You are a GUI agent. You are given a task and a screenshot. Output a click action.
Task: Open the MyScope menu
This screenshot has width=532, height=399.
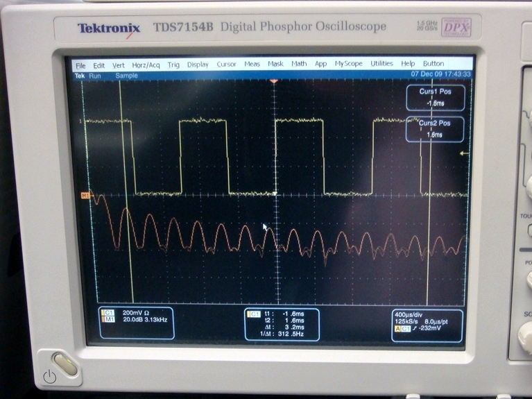tap(348, 64)
